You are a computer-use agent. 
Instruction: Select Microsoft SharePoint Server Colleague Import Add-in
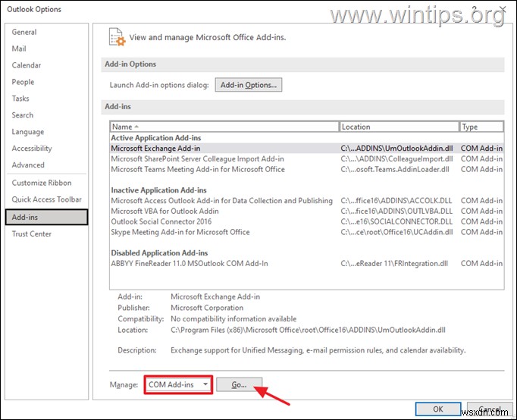(307, 159)
